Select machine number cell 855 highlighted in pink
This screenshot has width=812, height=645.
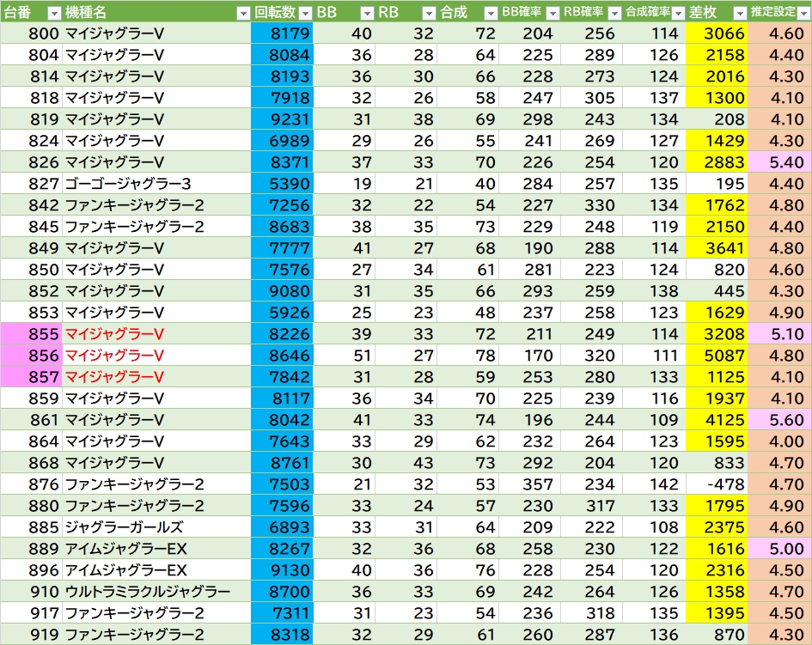(32, 334)
